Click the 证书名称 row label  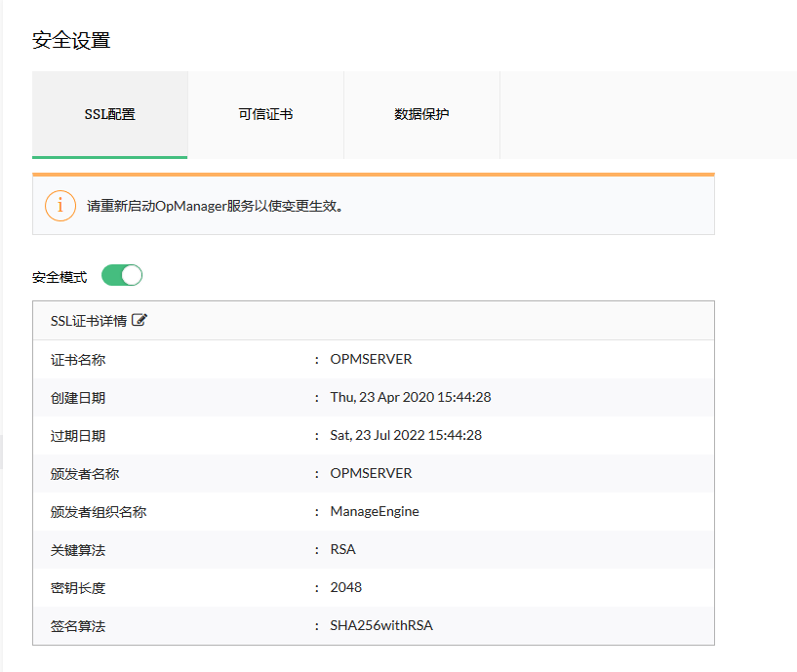[78, 359]
